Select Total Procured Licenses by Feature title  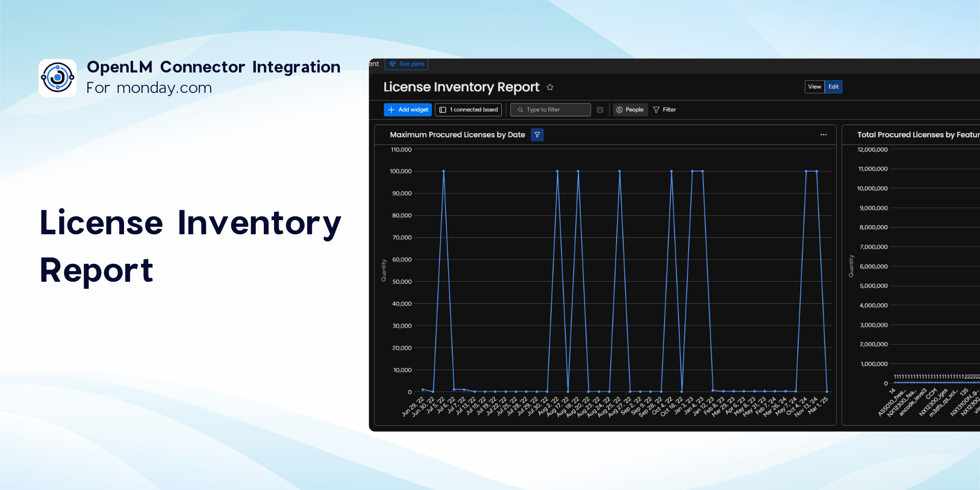(918, 135)
